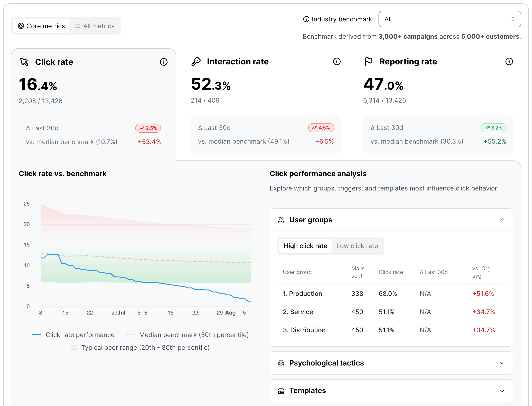Click the Reporting rate info icon
The width and height of the screenshot is (532, 406).
click(509, 62)
